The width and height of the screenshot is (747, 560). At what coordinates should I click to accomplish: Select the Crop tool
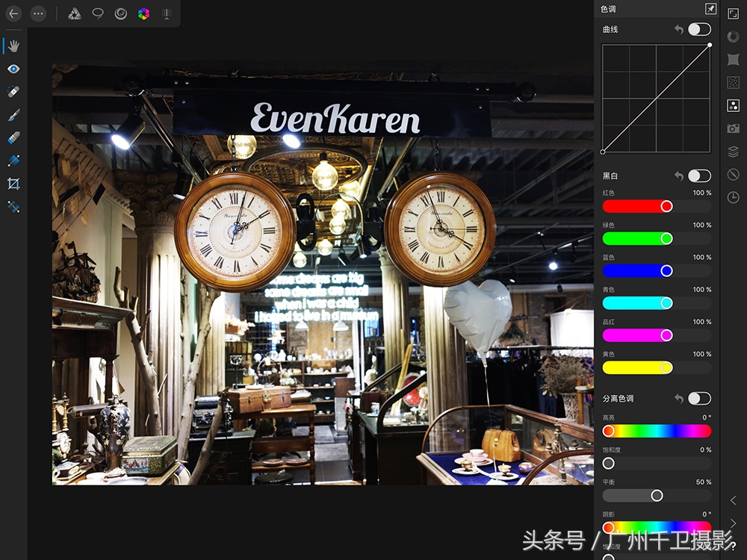pyautogui.click(x=13, y=184)
